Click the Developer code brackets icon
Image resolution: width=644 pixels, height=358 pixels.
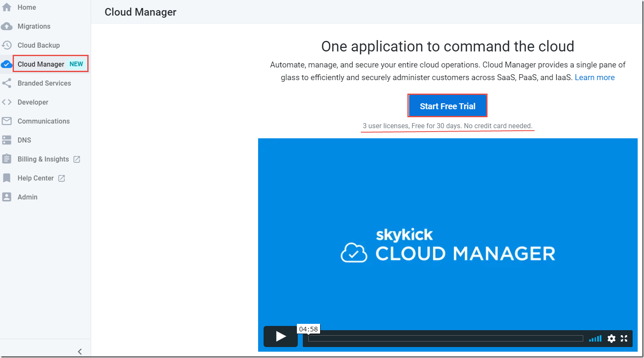pos(7,102)
